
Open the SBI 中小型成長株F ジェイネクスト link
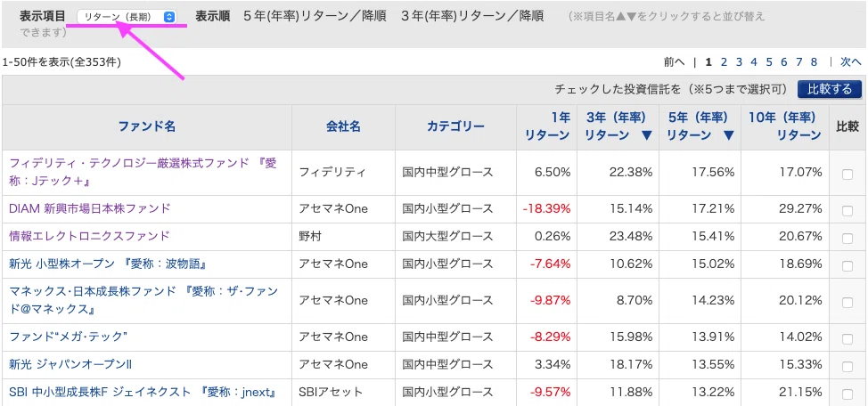pyautogui.click(x=143, y=393)
